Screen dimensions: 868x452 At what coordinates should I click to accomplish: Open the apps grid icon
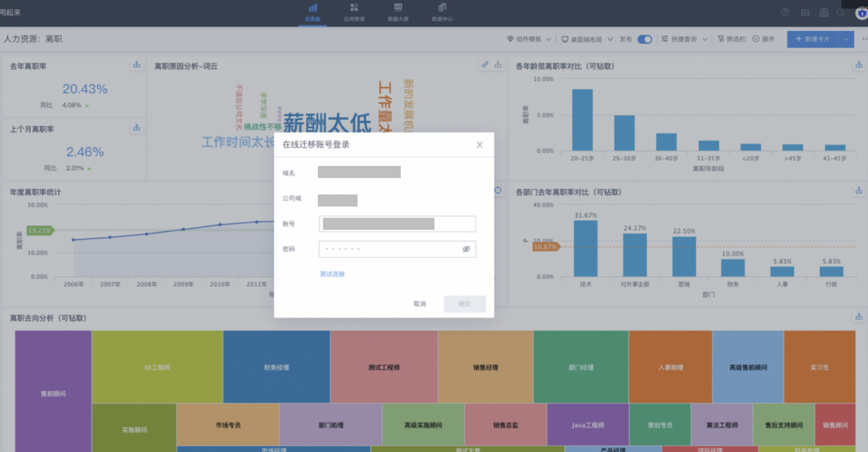pos(805,13)
